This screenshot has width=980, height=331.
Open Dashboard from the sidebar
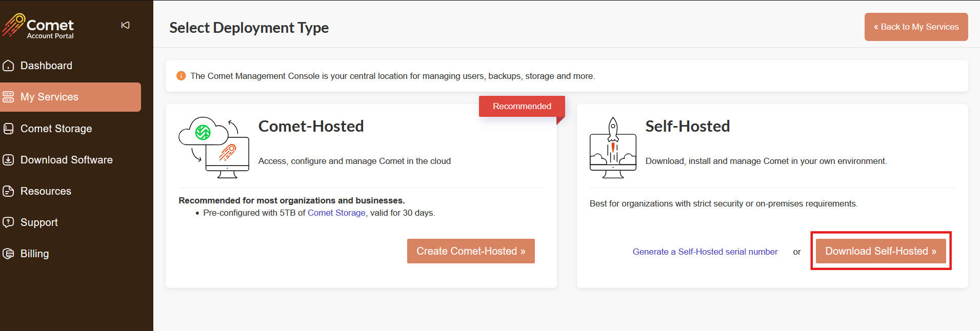(x=46, y=66)
